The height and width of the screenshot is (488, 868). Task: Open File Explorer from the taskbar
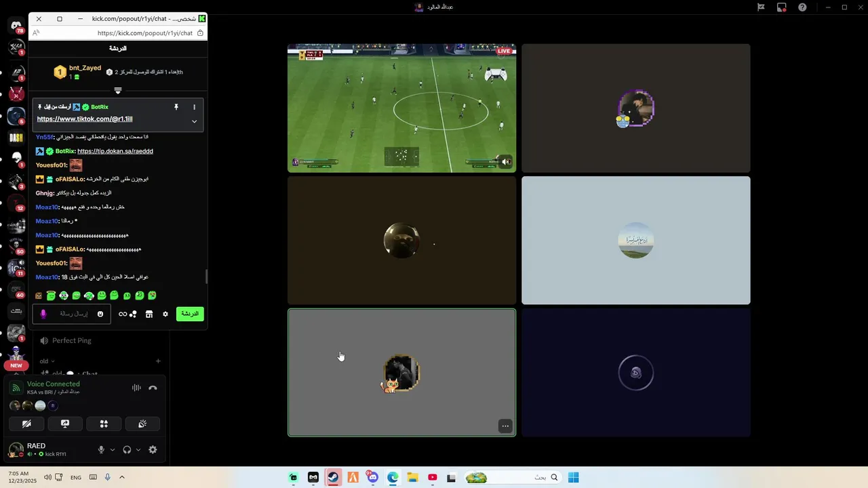pos(412,477)
